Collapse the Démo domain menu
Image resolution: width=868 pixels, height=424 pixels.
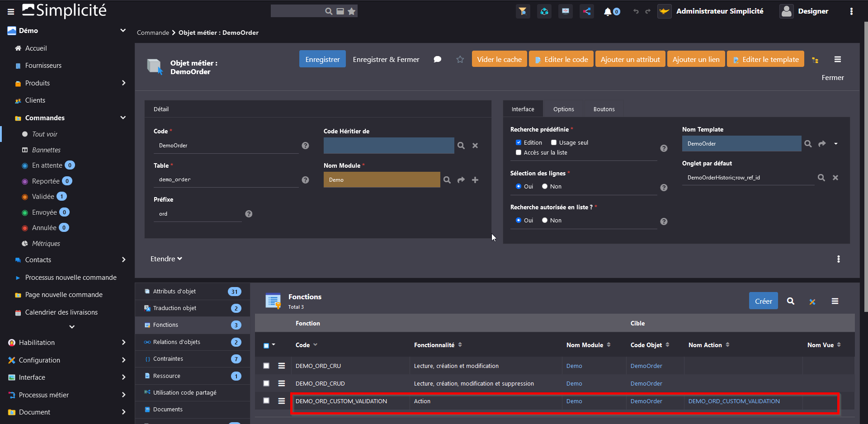tap(123, 30)
